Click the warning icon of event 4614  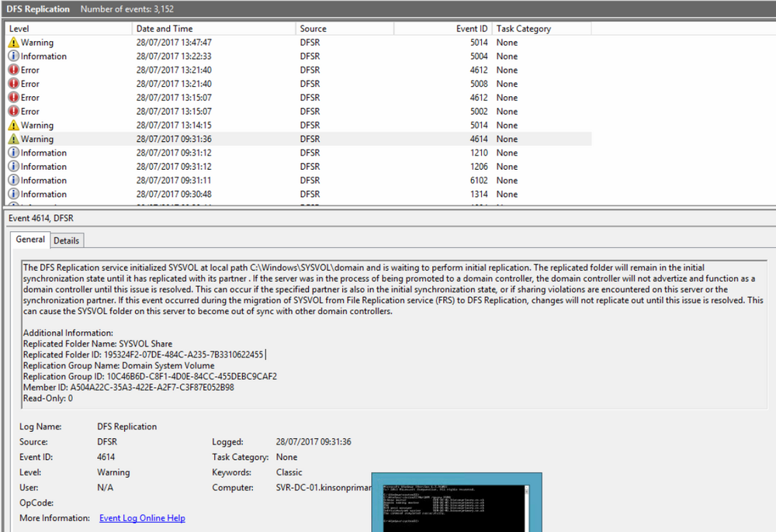(14, 140)
